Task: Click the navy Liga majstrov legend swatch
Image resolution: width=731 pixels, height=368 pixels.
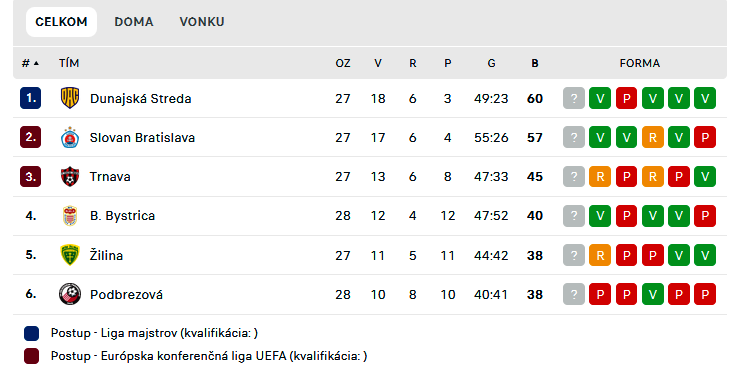Action: (x=31, y=333)
